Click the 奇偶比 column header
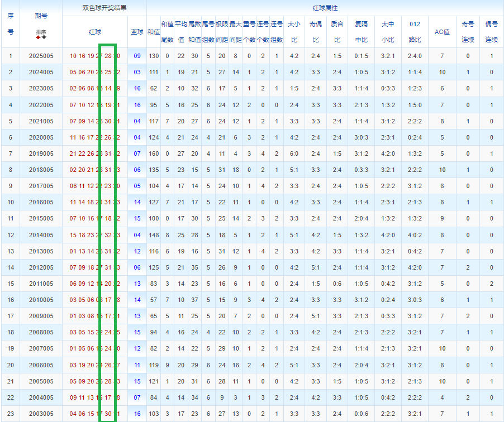Image resolution: width=504 pixels, height=422 pixels. pyautogui.click(x=316, y=32)
